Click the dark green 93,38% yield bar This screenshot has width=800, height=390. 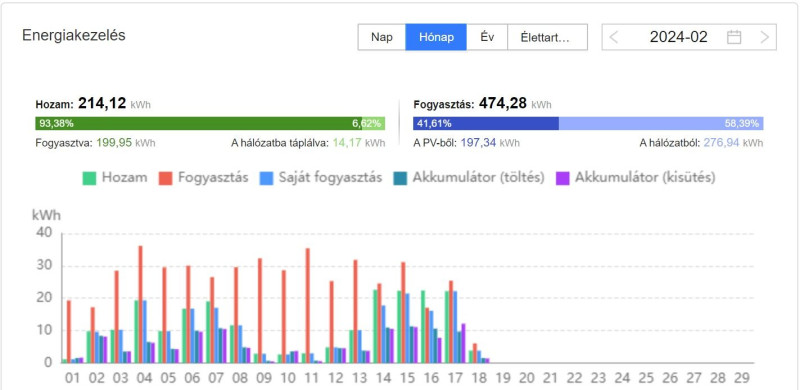(x=198, y=124)
